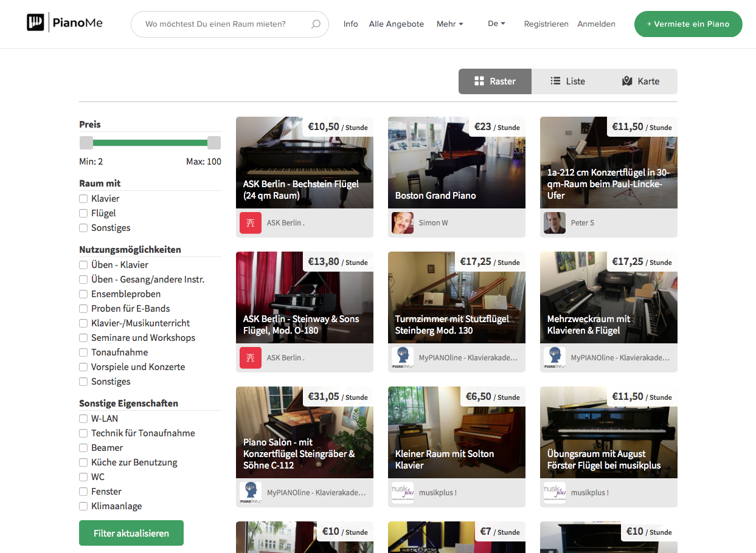Open the 1a-212 cm Konzertflügel listing photo
This screenshot has width=756, height=553.
pos(609,162)
